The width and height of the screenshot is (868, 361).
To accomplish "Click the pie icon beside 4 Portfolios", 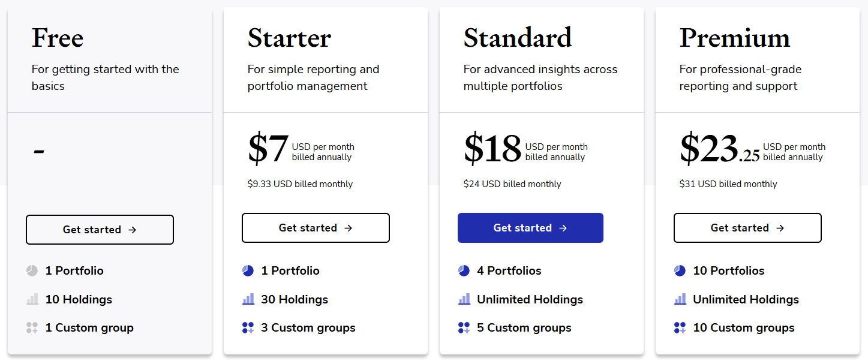I will [x=464, y=270].
